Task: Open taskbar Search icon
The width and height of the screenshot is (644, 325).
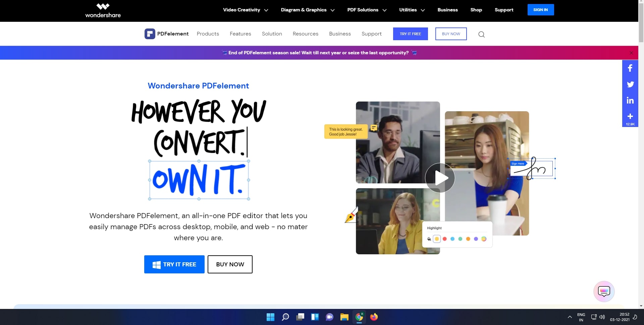Action: click(285, 317)
